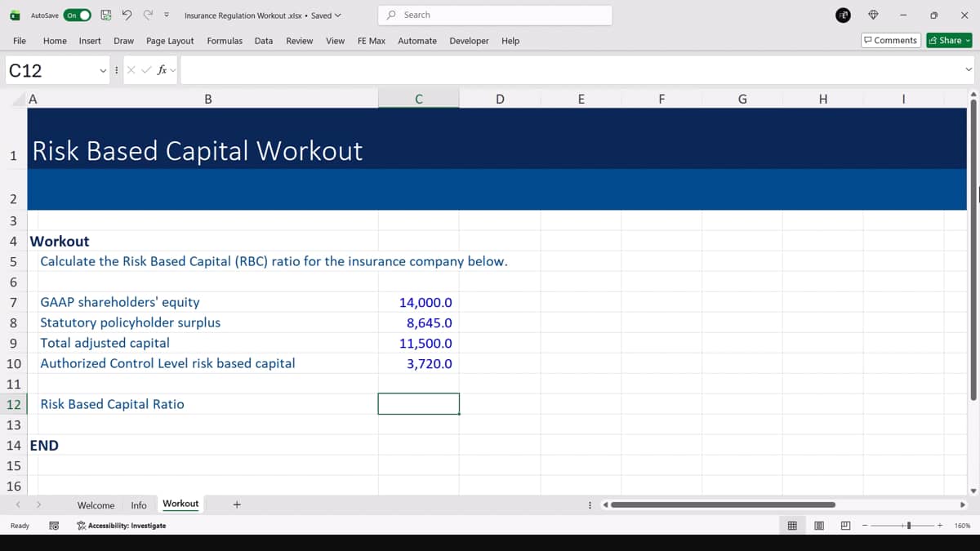This screenshot has height=551, width=980.
Task: Click the formula bar Enter checkmark icon
Action: [x=147, y=70]
